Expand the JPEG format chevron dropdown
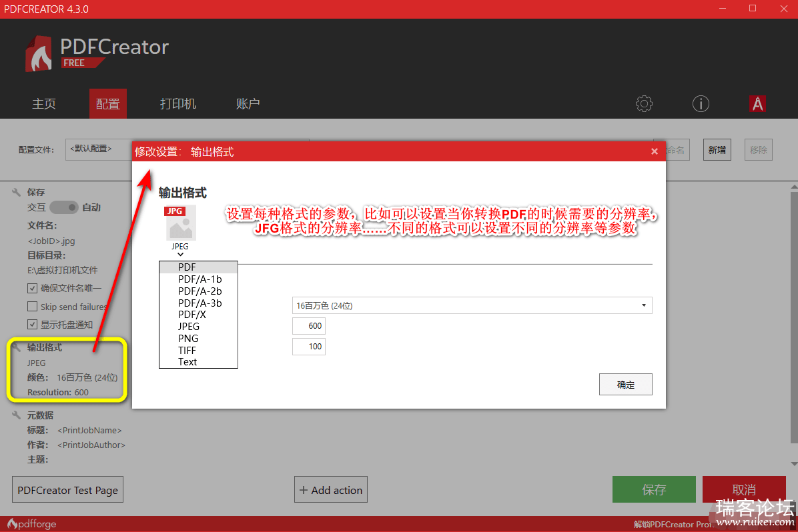Viewport: 798px width, 532px height. click(x=180, y=254)
